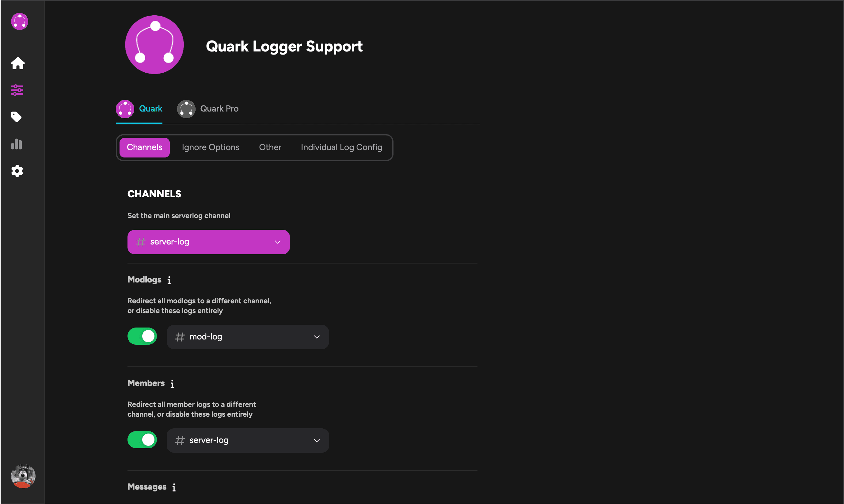Viewport: 844px width, 504px height.
Task: Select the Other settings button
Action: (x=270, y=147)
